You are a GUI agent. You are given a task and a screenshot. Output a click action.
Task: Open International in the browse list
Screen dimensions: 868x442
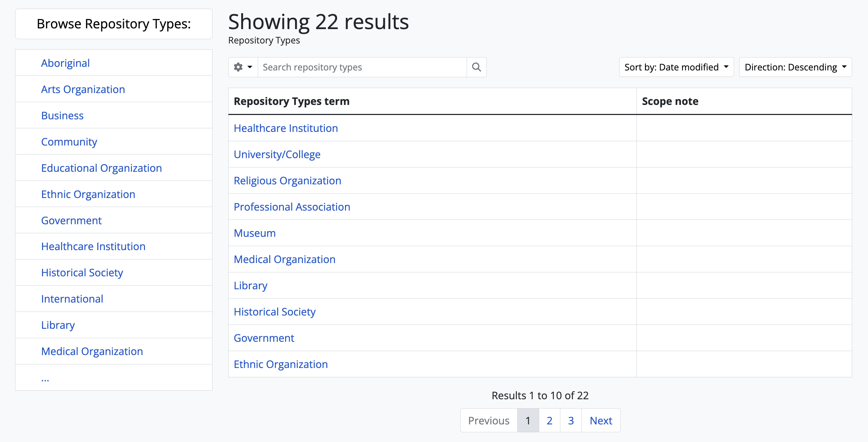point(72,299)
